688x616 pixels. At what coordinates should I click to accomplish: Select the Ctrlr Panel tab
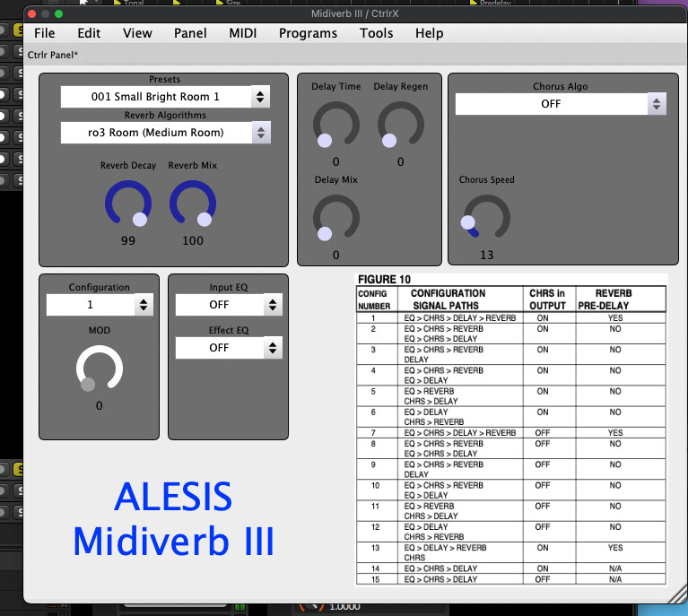tap(52, 55)
